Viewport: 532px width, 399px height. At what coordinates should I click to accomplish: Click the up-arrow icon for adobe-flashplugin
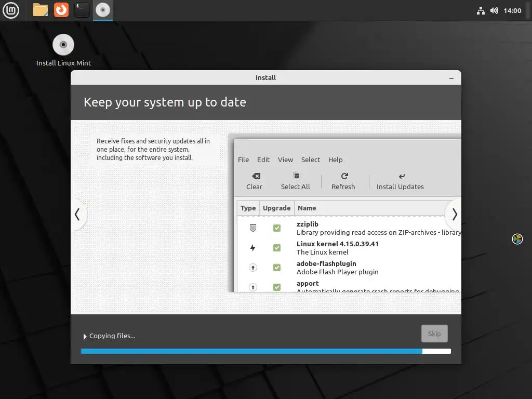coord(253,268)
